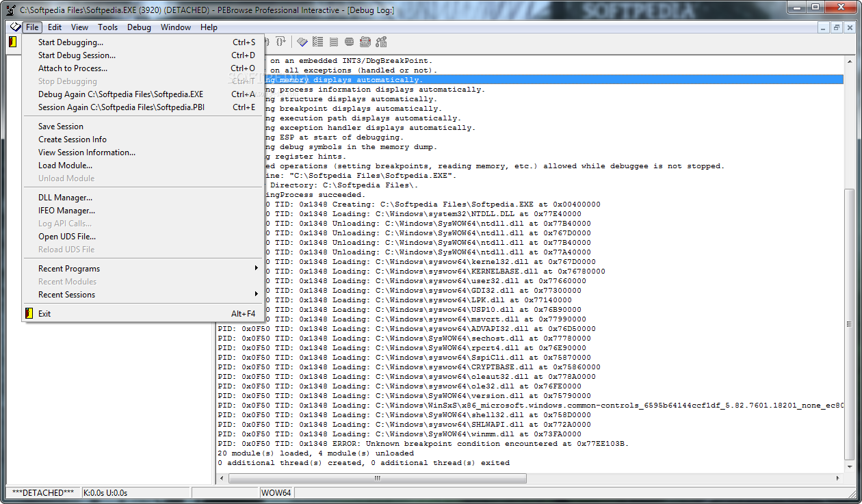Click the greyed Log API Calls... entry

tap(143, 224)
